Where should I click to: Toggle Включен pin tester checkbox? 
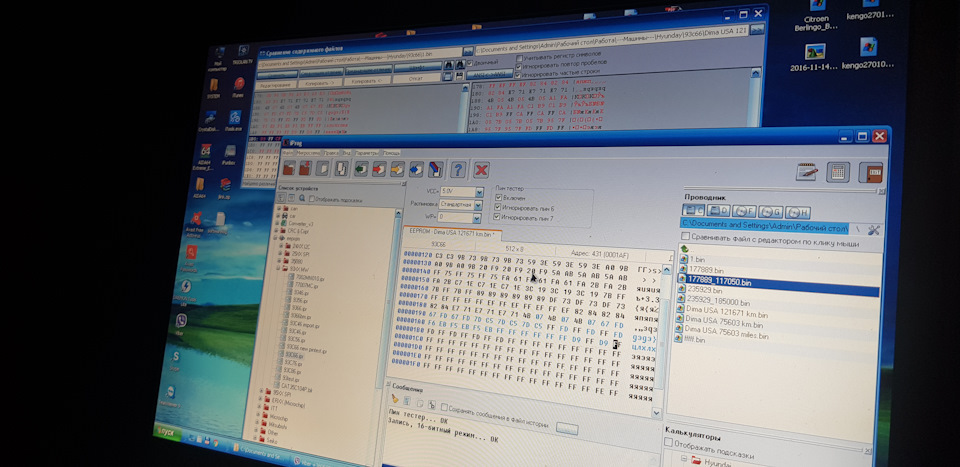point(498,198)
